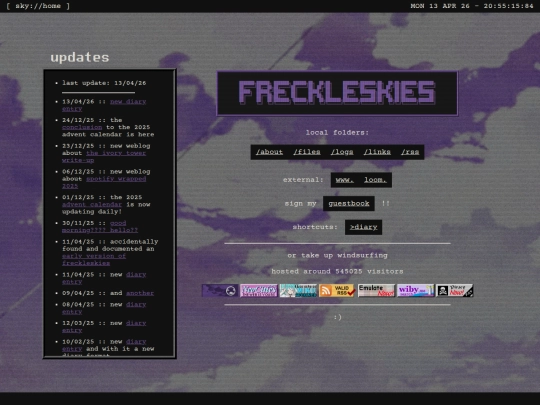Click the hosted around 545025 visitors text
The image size is (540, 405).
point(337,271)
